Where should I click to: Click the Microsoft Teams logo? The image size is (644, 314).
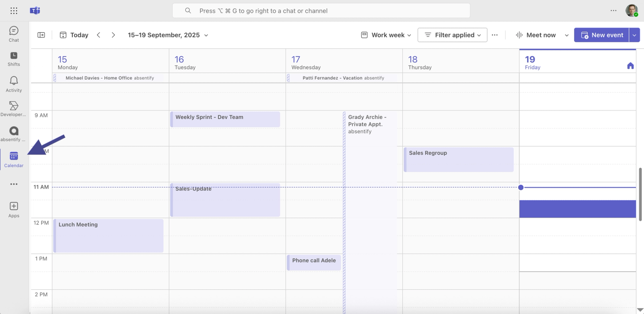click(x=35, y=11)
